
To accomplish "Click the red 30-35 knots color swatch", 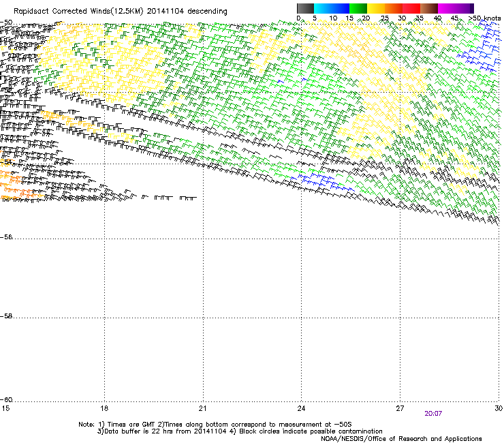I will click(x=411, y=8).
